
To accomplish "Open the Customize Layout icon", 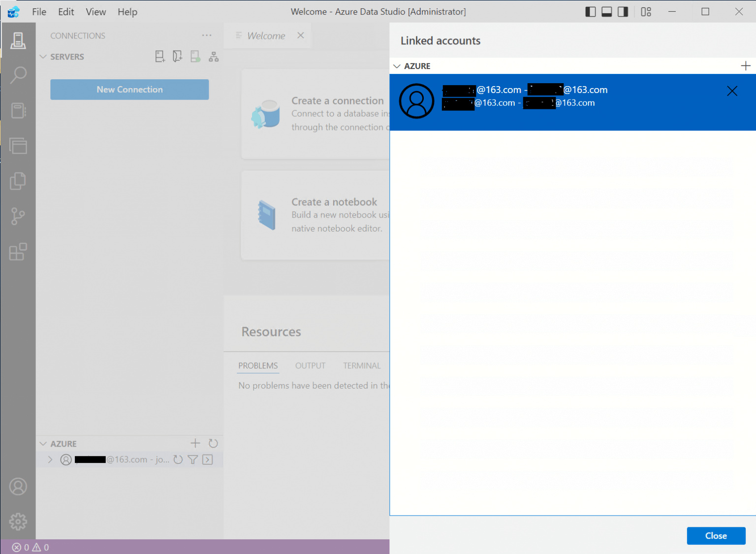I will pos(646,12).
